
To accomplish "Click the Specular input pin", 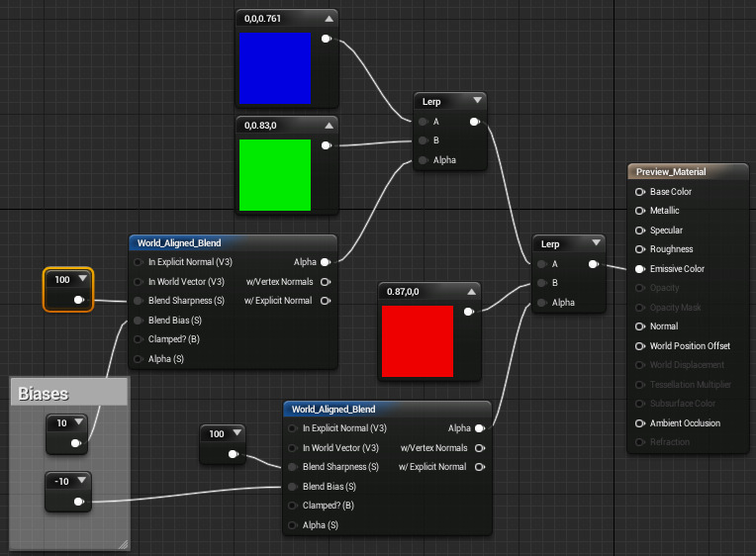I will pyautogui.click(x=640, y=231).
